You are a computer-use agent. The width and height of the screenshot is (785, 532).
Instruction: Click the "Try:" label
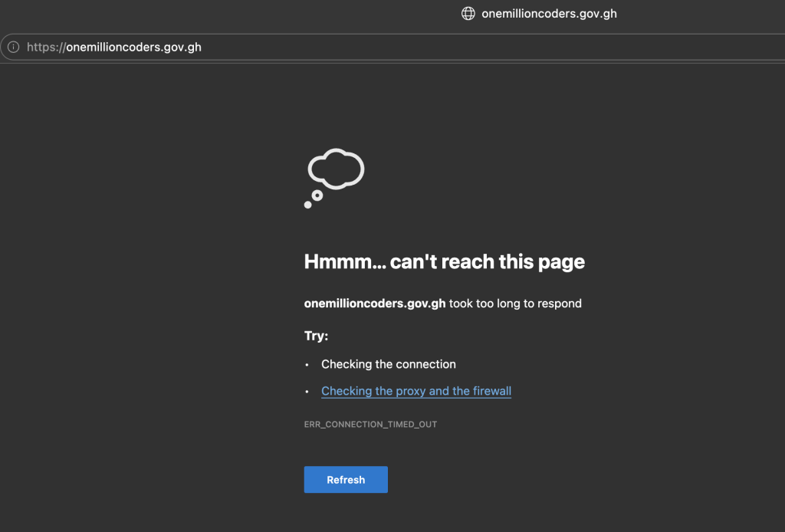[x=316, y=336]
